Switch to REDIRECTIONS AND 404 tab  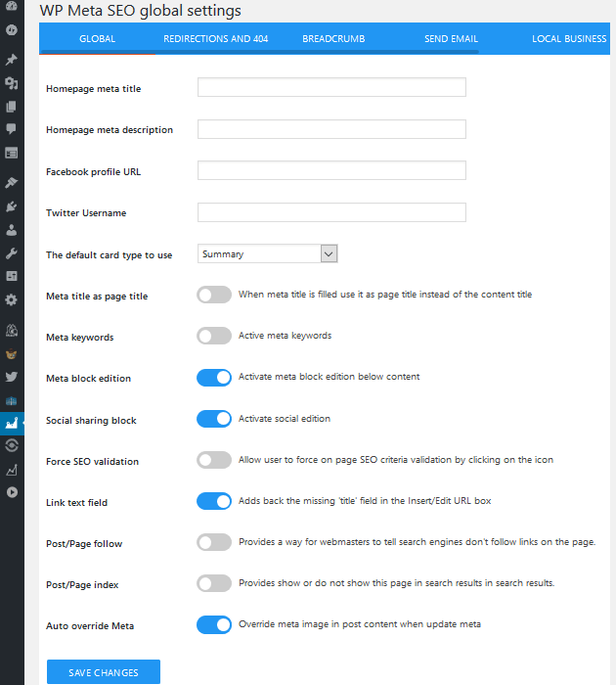(216, 39)
